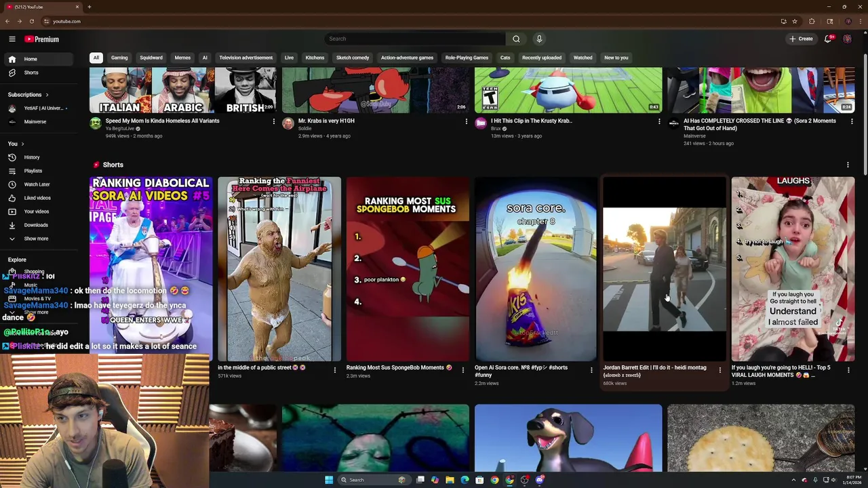The height and width of the screenshot is (488, 868).
Task: Open the Create button
Action: 801,39
